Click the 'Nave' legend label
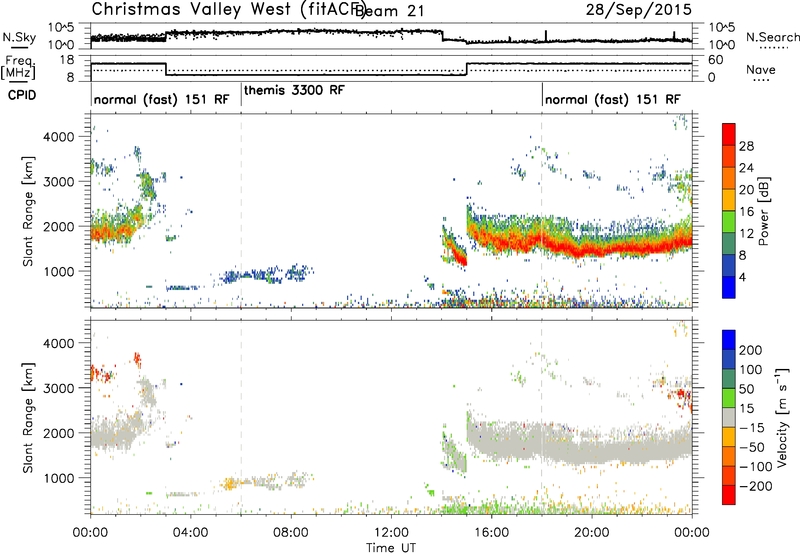 [x=760, y=70]
